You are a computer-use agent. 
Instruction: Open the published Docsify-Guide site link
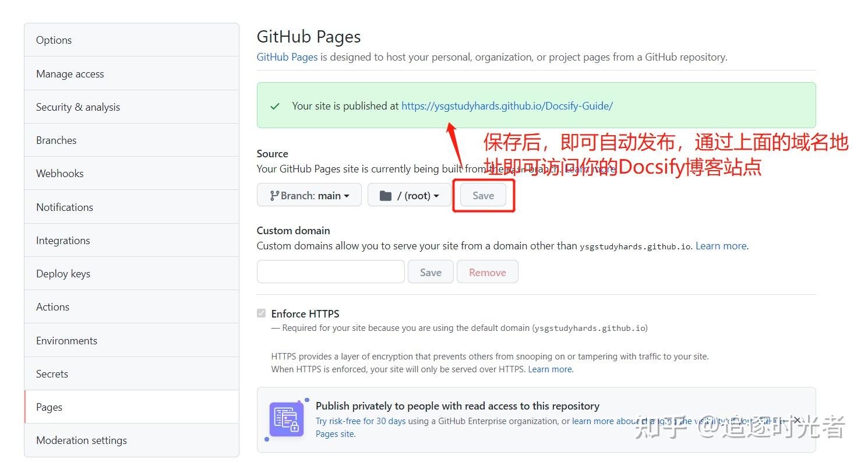pyautogui.click(x=507, y=105)
